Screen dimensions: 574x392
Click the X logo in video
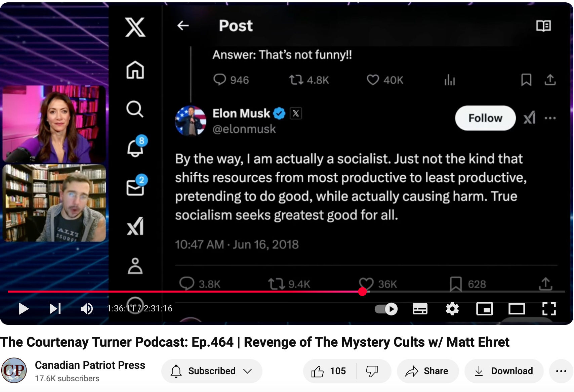click(135, 27)
